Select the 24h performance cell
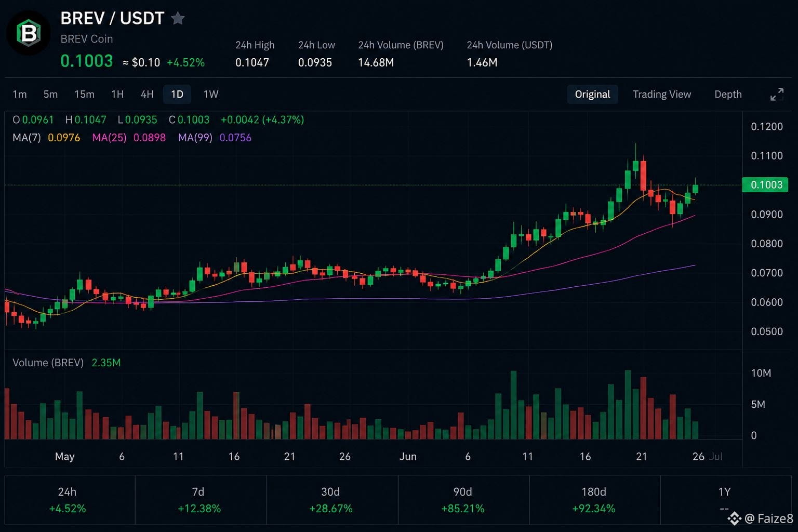This screenshot has height=532, width=798. [70, 500]
